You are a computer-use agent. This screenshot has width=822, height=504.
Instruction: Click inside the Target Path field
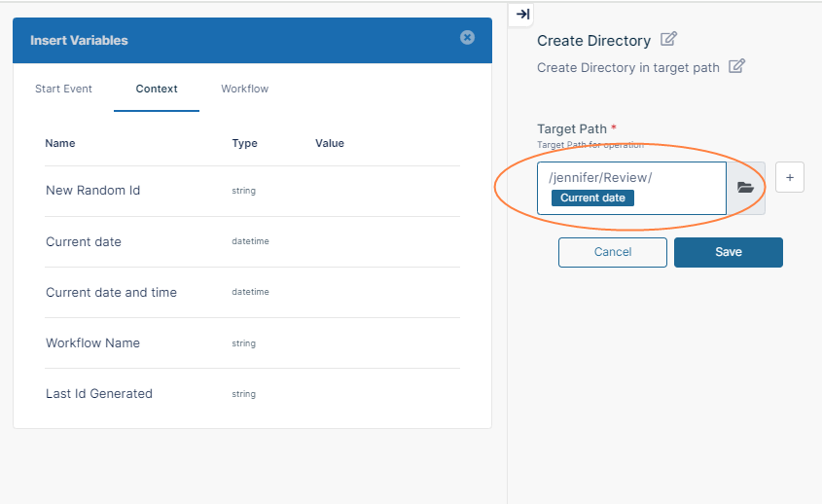[x=681, y=178]
